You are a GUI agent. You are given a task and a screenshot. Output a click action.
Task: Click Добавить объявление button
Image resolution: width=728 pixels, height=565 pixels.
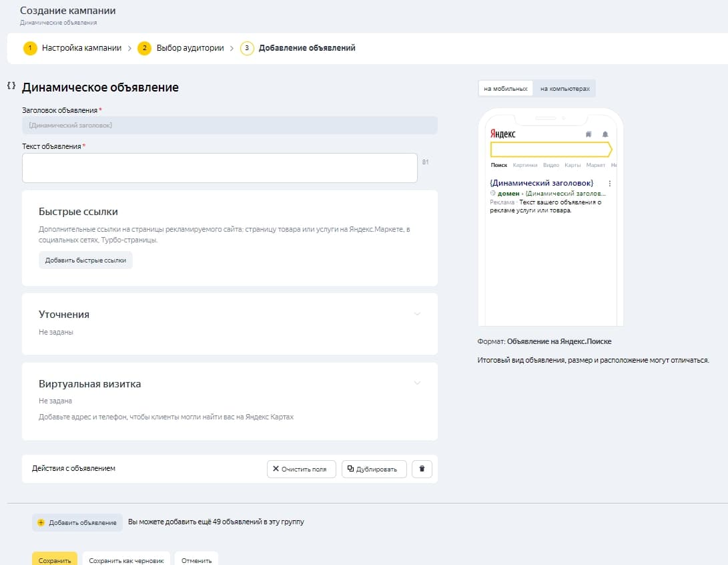77,522
